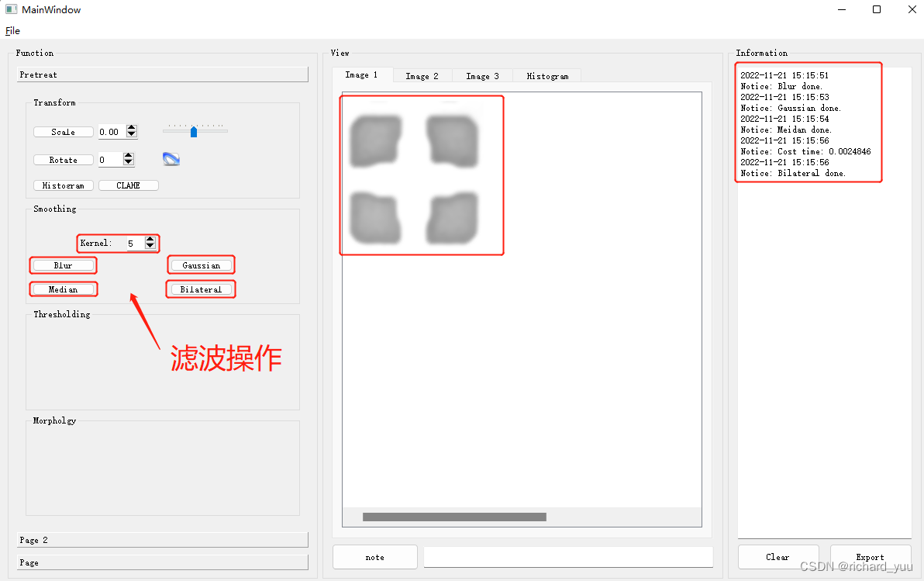This screenshot has width=924, height=581.
Task: Expand the Page 2 toolbox section
Action: 163,540
